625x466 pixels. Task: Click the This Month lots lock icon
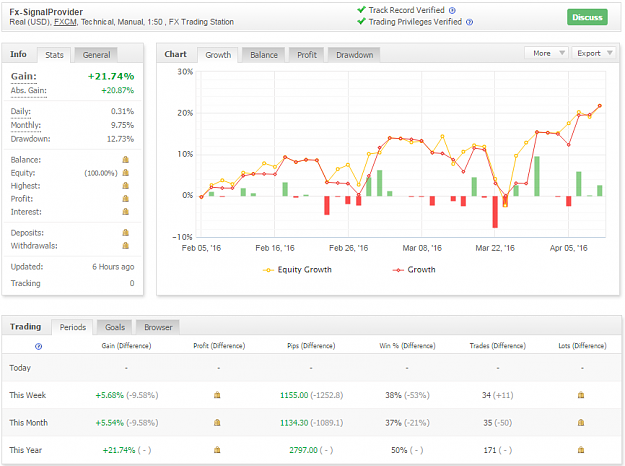click(x=581, y=423)
